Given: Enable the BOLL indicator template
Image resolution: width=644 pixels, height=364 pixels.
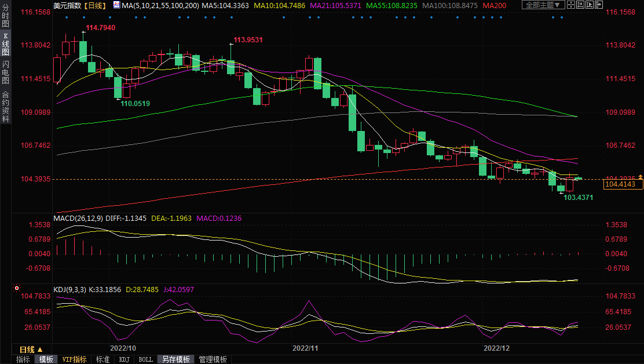Looking at the screenshot, I should (146, 359).
